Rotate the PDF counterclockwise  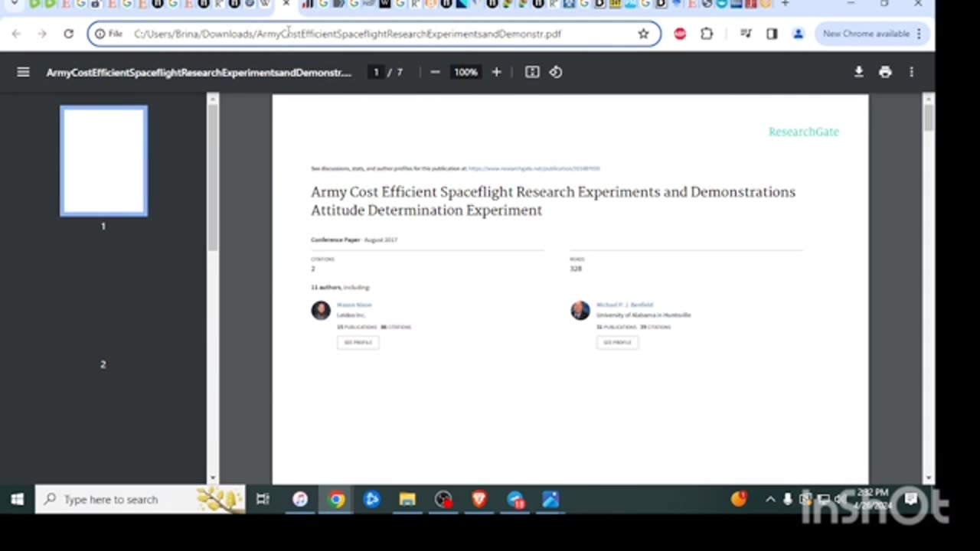[x=556, y=72]
